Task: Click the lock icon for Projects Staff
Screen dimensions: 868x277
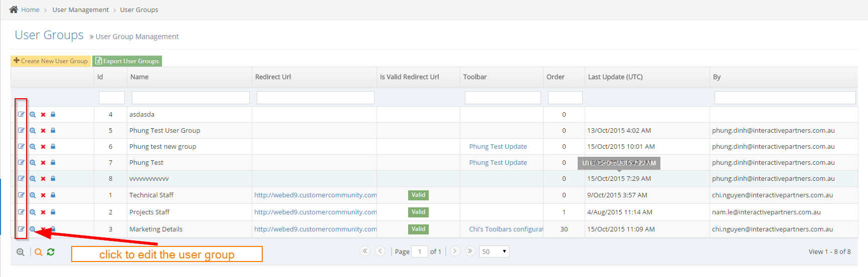Action: click(x=53, y=212)
